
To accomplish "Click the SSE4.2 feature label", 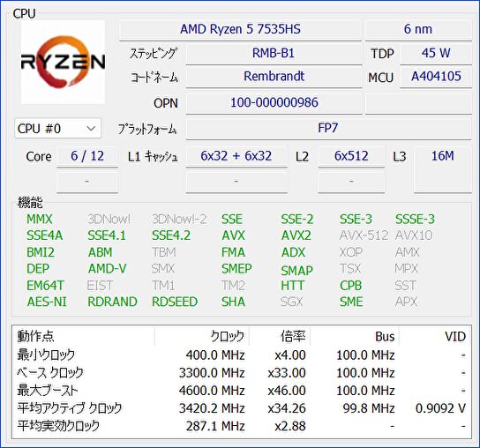I will pos(171,235).
